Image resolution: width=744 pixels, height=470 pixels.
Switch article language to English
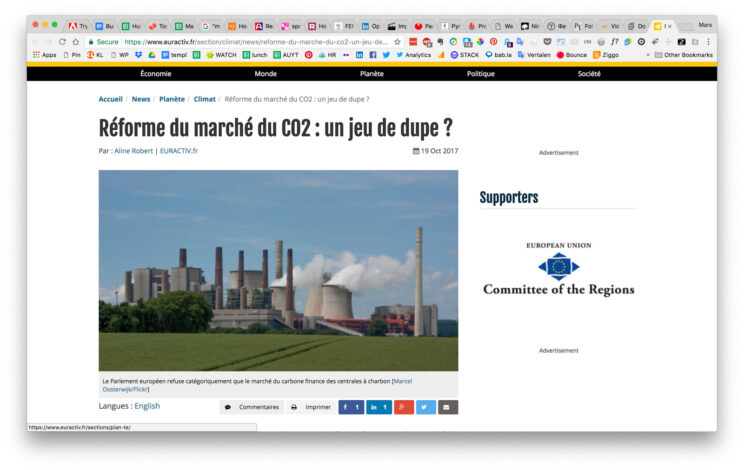point(147,406)
